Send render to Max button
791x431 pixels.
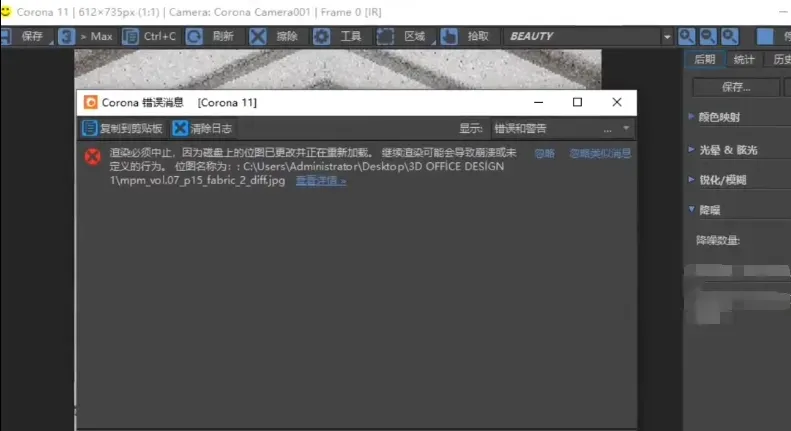tap(85, 36)
